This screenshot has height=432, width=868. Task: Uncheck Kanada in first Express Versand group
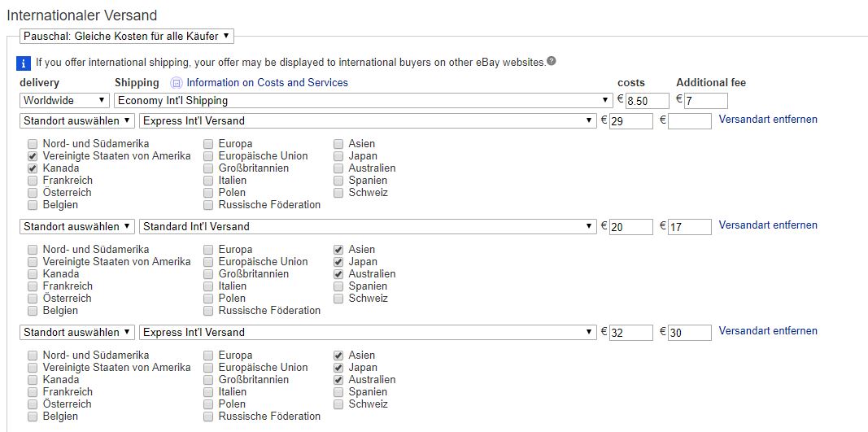(33, 168)
